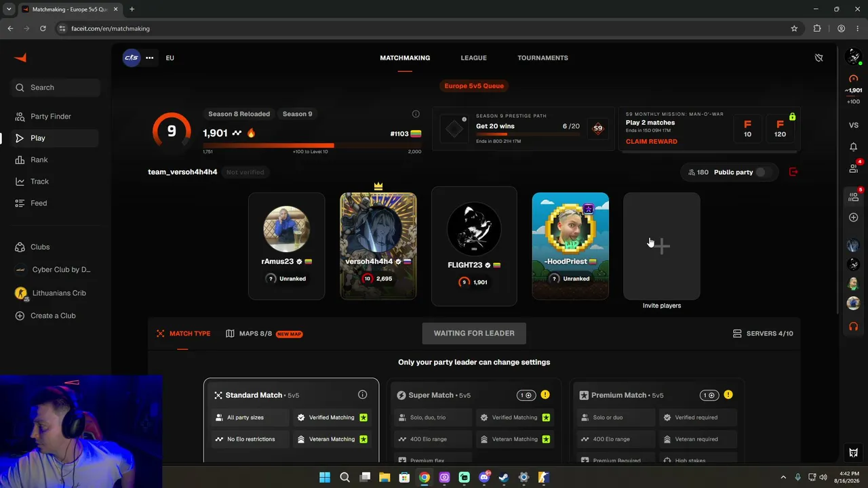This screenshot has height=488, width=868.
Task: Click Premium Match entry cost pill
Action: (x=709, y=395)
